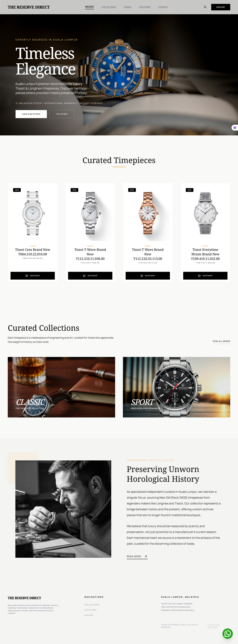This screenshot has width=238, height=644.
Task: Click the View Our Stock button
Action: click(x=31, y=114)
